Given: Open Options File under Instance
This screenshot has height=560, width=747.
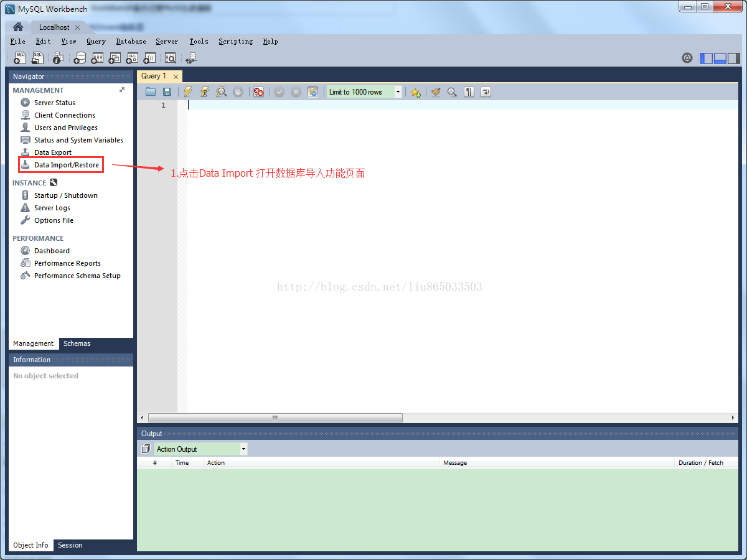Looking at the screenshot, I should coord(54,220).
